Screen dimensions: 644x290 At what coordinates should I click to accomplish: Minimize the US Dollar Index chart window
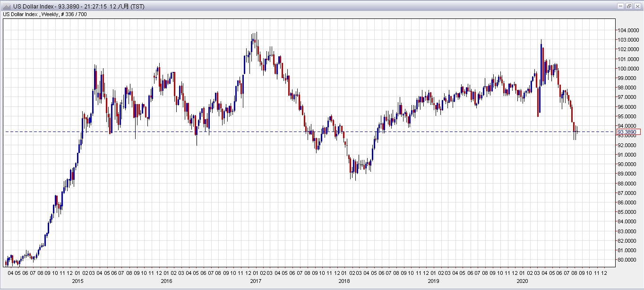point(621,6)
